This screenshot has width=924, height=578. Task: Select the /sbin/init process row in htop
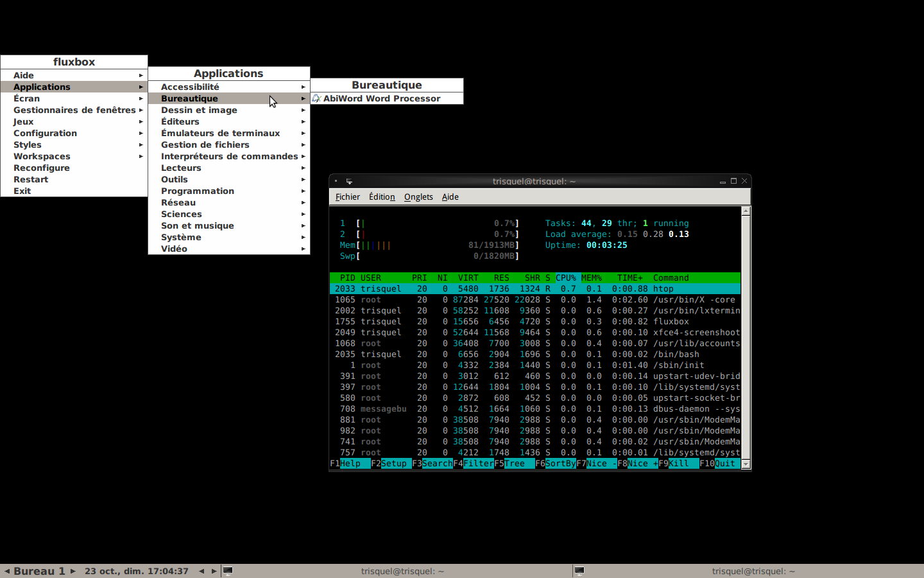coord(535,365)
